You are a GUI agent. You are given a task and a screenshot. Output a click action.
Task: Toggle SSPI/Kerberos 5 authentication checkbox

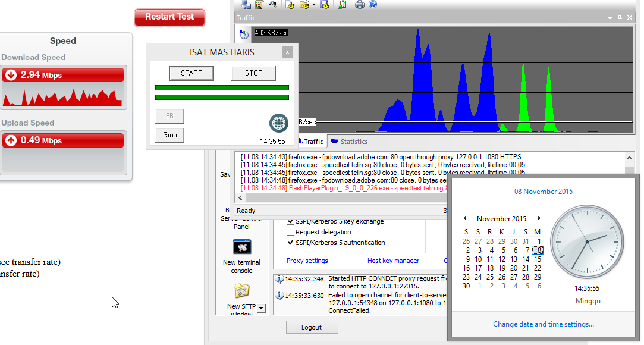pos(290,243)
